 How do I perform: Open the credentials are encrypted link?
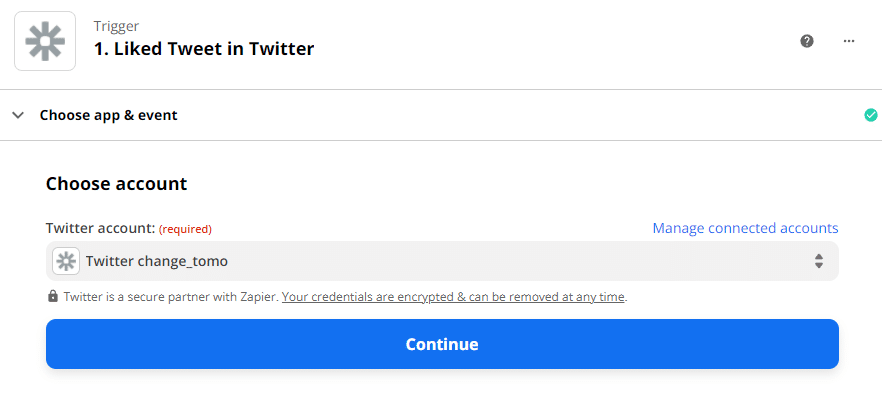click(x=453, y=297)
